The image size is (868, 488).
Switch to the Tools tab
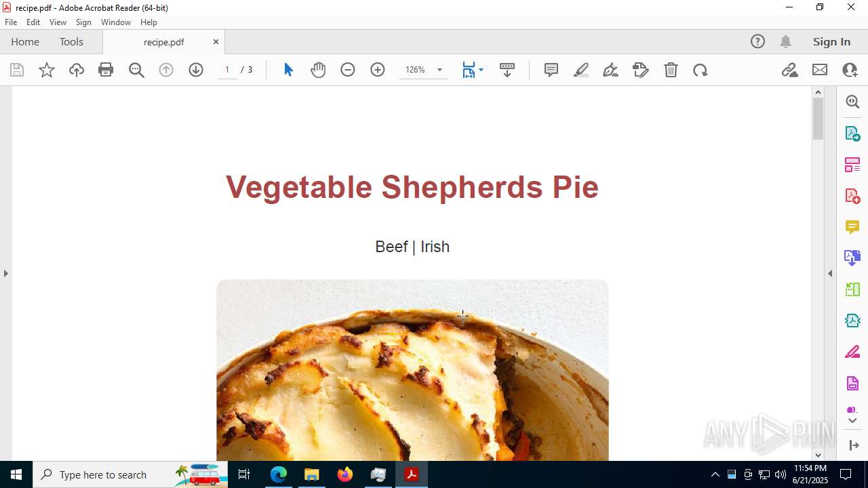click(71, 41)
